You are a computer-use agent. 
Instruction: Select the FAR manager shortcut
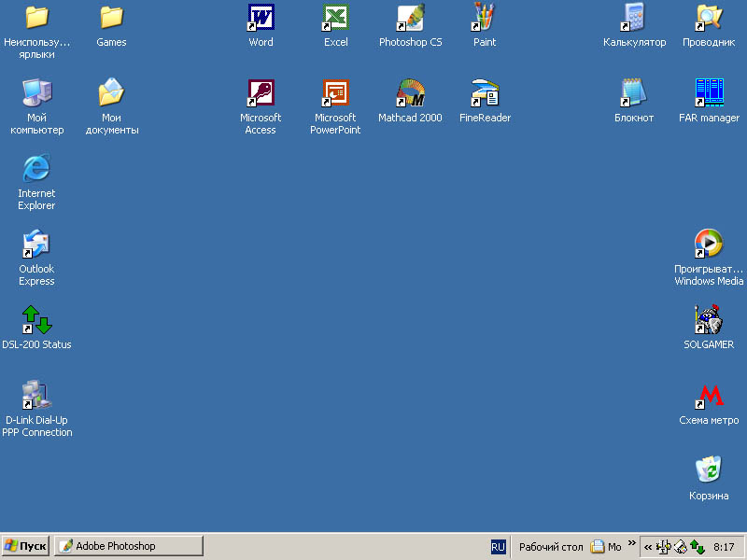709,93
